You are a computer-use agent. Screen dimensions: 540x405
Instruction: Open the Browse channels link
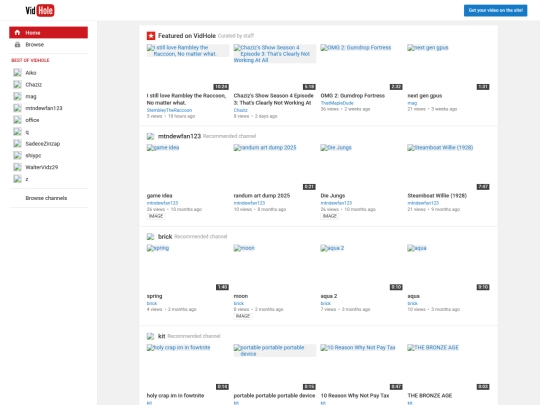46,198
